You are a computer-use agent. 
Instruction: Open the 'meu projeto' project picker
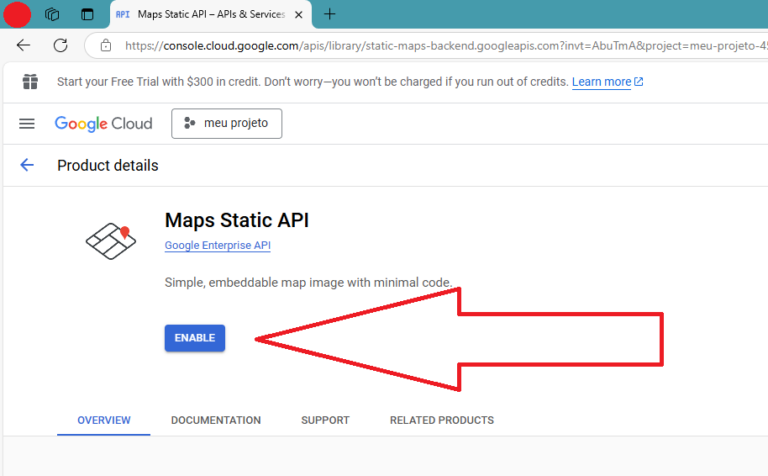[x=227, y=123]
